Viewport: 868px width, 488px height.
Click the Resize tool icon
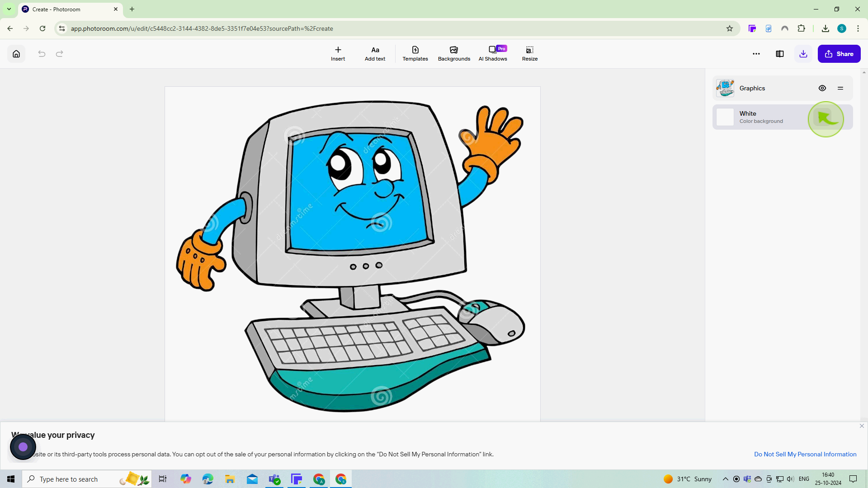[530, 49]
